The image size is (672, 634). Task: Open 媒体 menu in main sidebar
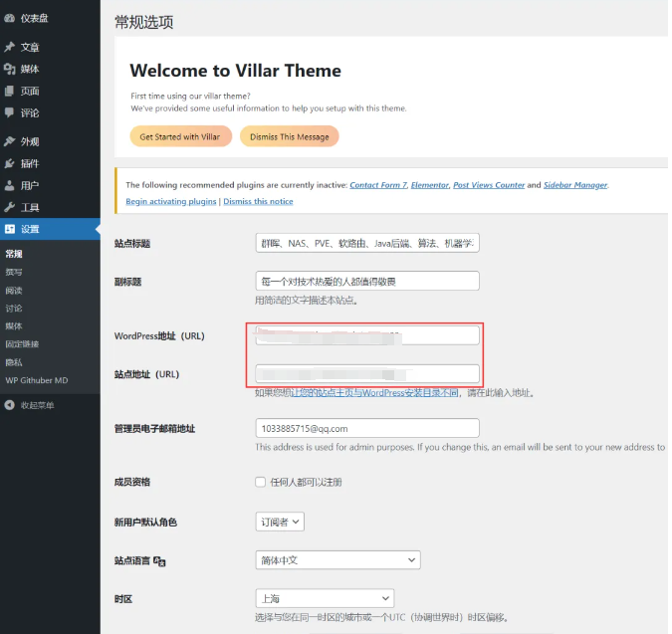[x=30, y=69]
